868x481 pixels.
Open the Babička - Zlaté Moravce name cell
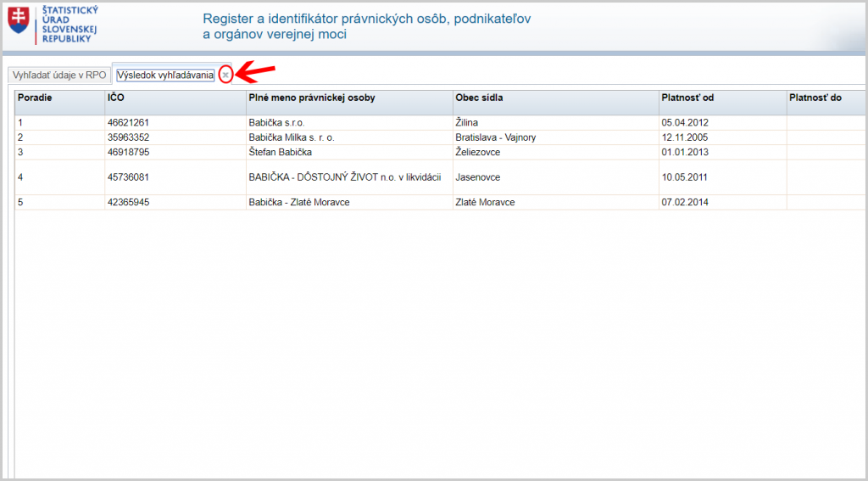coord(349,202)
